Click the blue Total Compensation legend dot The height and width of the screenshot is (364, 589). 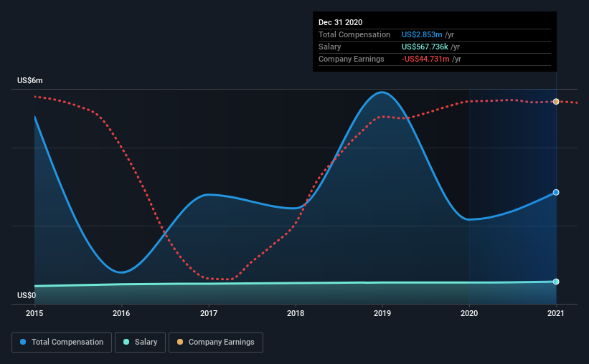pos(23,342)
